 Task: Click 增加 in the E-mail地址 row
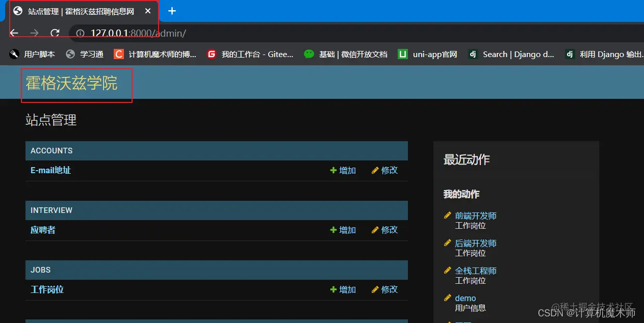pos(343,170)
